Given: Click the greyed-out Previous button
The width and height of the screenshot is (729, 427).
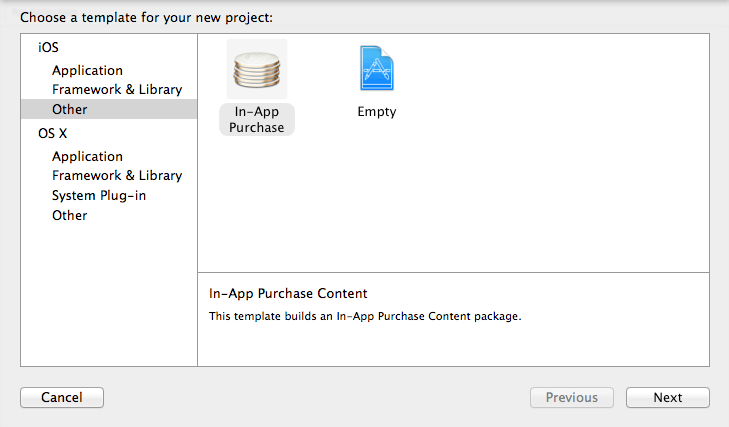Looking at the screenshot, I should pyautogui.click(x=571, y=398).
